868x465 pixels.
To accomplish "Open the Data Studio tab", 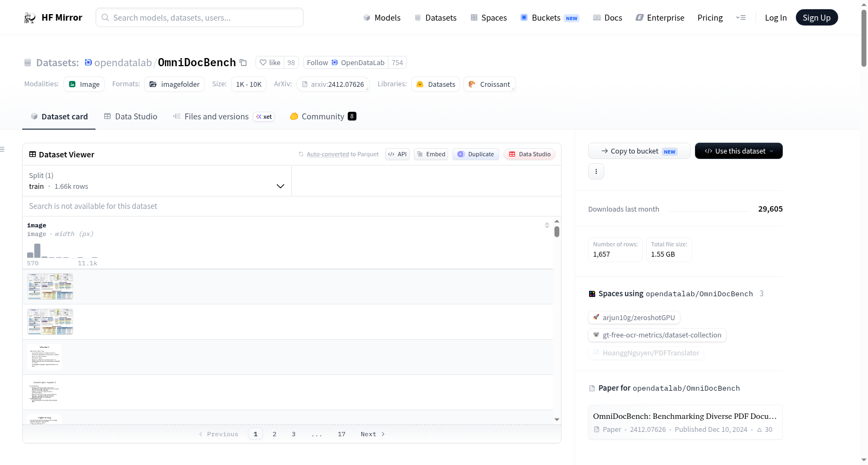I will (131, 117).
